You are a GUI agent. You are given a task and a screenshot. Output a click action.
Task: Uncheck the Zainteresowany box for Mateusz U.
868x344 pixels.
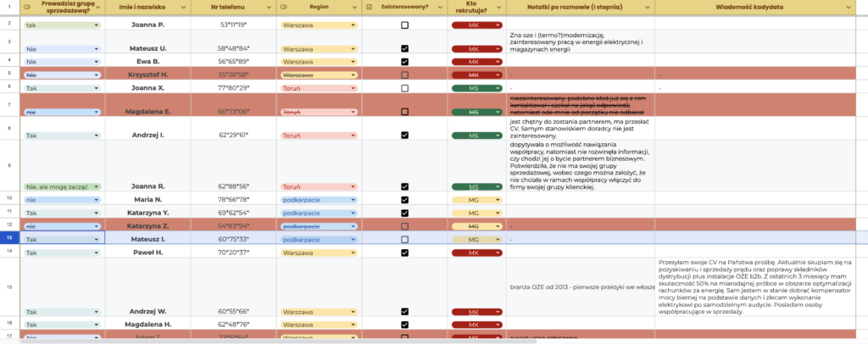404,49
